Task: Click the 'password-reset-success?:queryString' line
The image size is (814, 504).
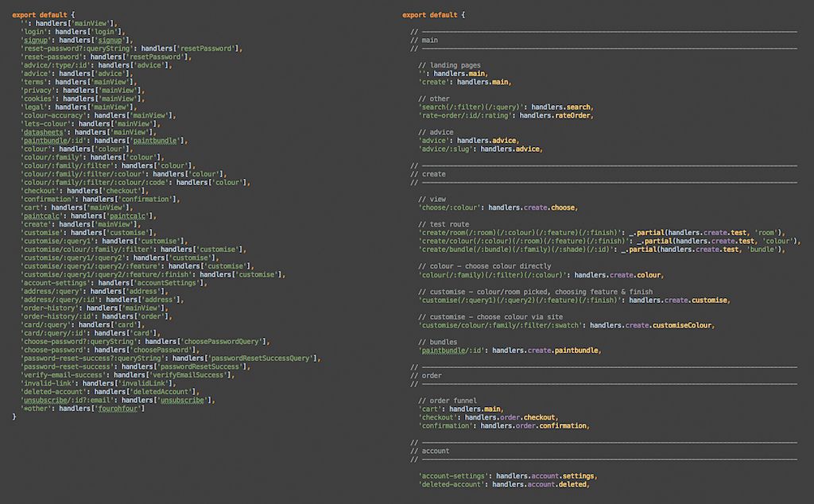Action: pyautogui.click(x=170, y=359)
